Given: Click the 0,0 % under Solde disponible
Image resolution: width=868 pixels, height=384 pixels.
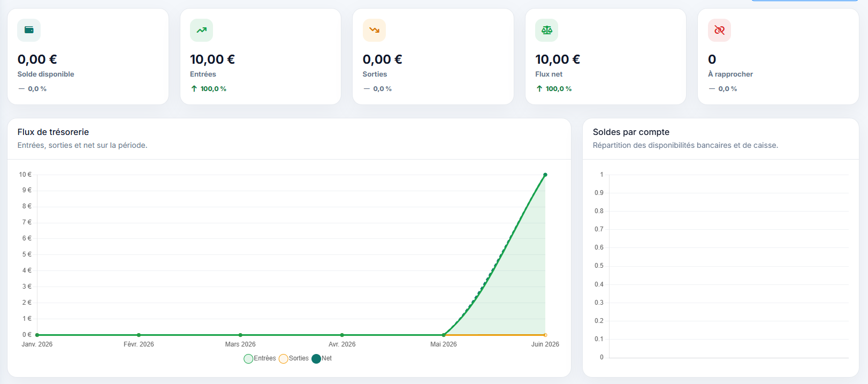Looking at the screenshot, I should 37,89.
